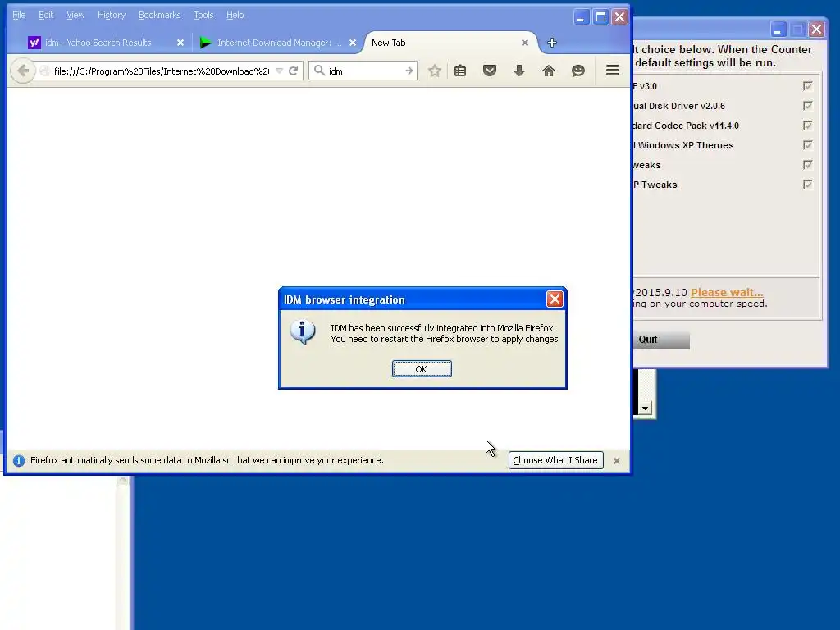Screen dimensions: 840x630
Task: Click the search go arrow in search box
Action: point(409,71)
